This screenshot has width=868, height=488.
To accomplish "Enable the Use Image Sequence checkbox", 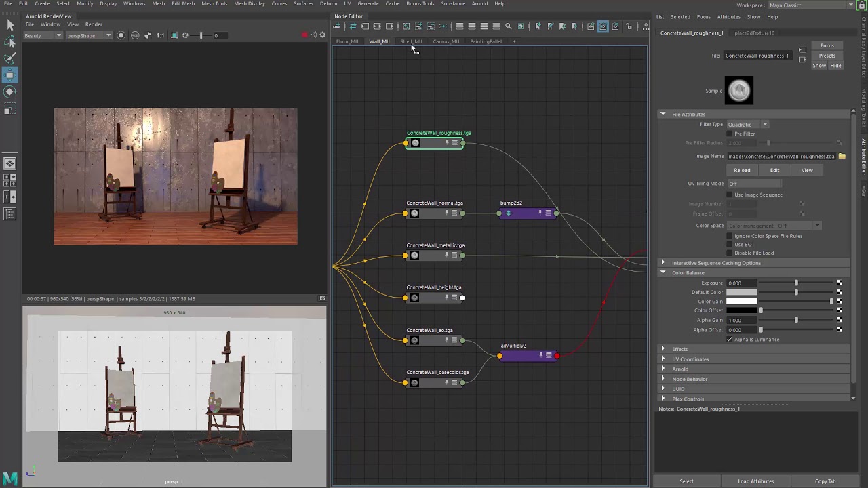I will 730,195.
